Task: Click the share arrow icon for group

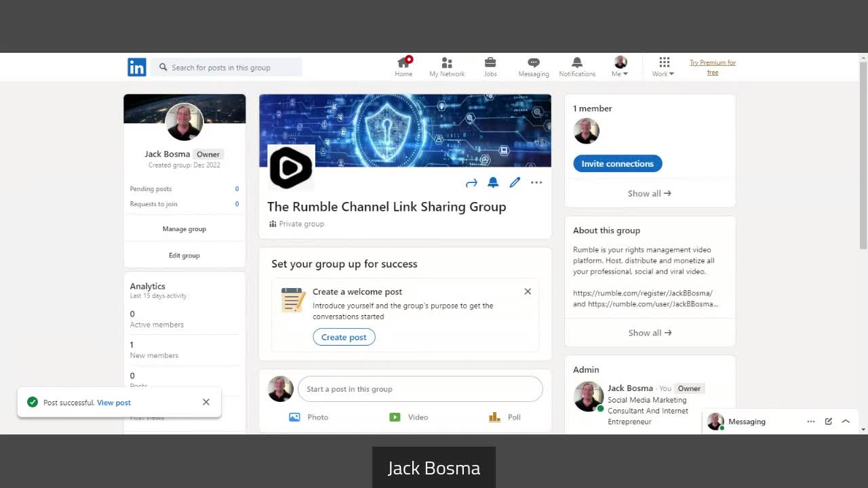Action: [x=471, y=182]
